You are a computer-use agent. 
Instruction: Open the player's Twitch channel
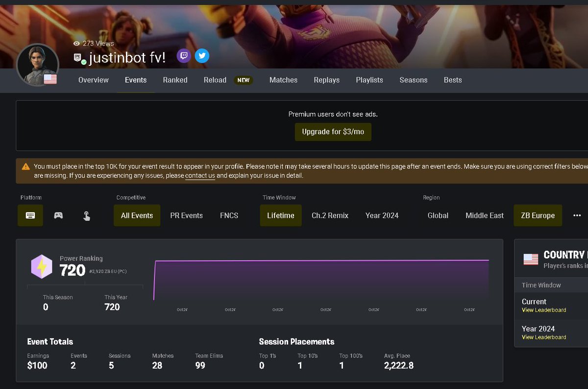click(183, 56)
